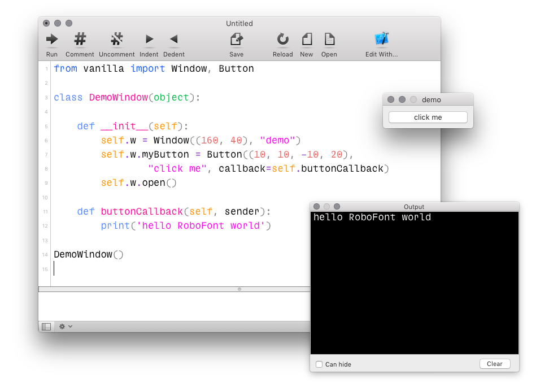The image size is (549, 392).
Task: Save the script using the Save icon
Action: click(236, 39)
